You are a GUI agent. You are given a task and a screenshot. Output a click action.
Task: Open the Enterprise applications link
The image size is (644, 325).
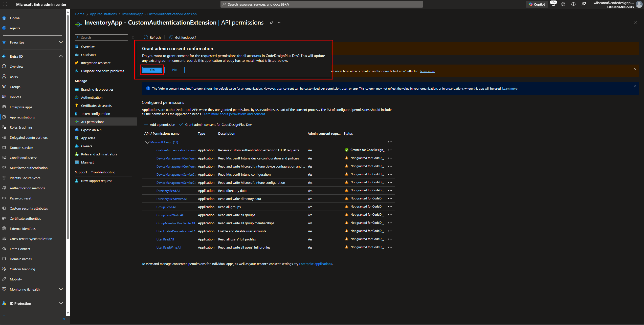[x=315, y=264]
